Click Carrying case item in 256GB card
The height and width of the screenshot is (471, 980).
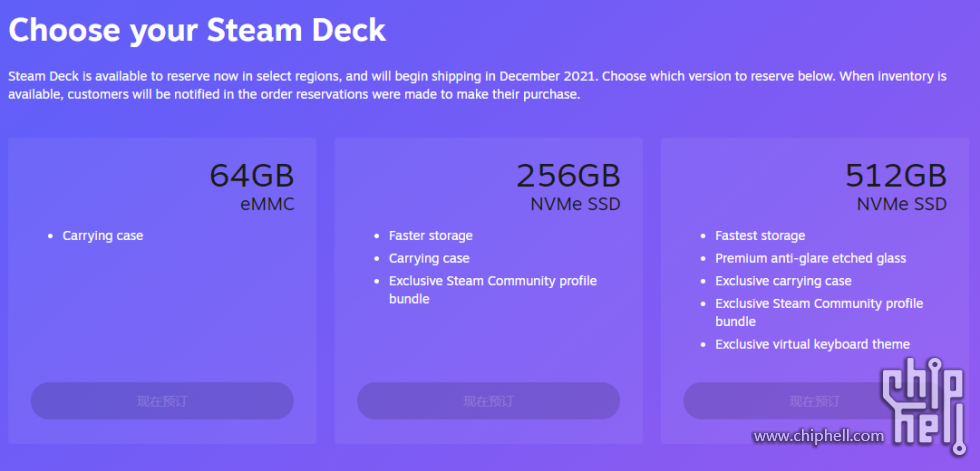pos(429,259)
